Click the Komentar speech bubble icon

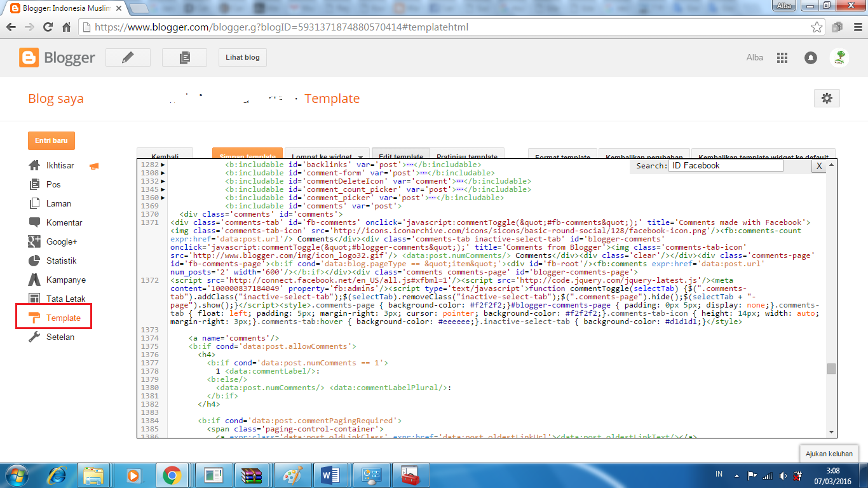(34, 222)
